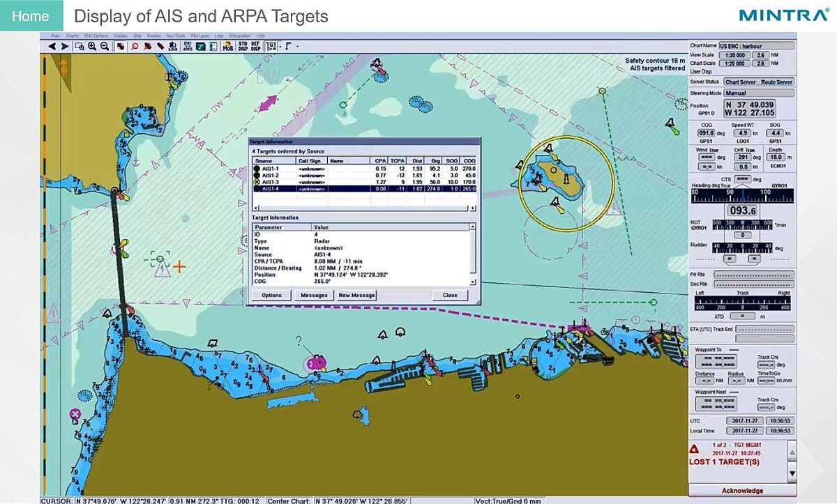Click the LOG toolbar icon
This screenshot has width=837, height=504.
tap(172, 47)
